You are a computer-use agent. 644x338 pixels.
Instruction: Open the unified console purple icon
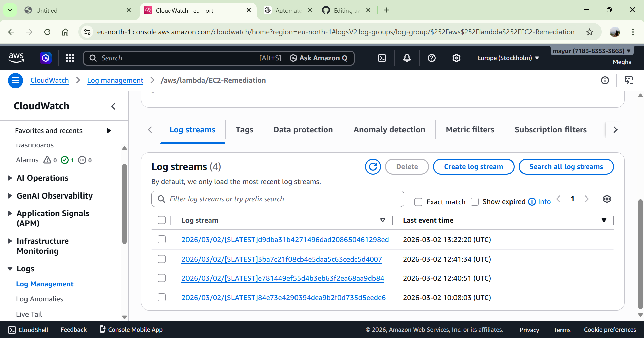46,58
